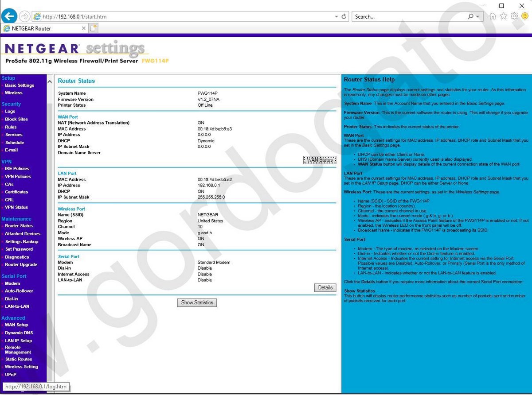Open Basic Settings in Setup menu
532x395 pixels.
pos(20,85)
